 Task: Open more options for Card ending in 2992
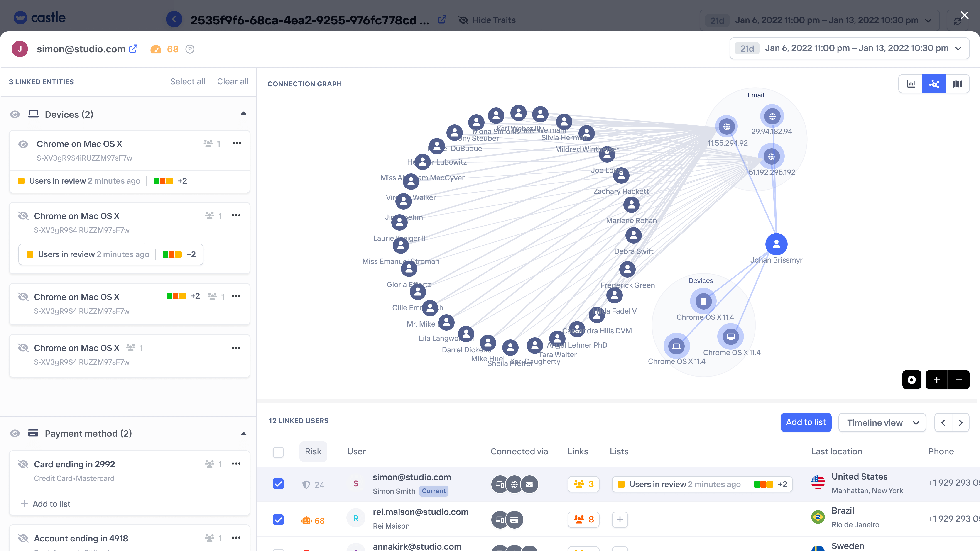(236, 463)
